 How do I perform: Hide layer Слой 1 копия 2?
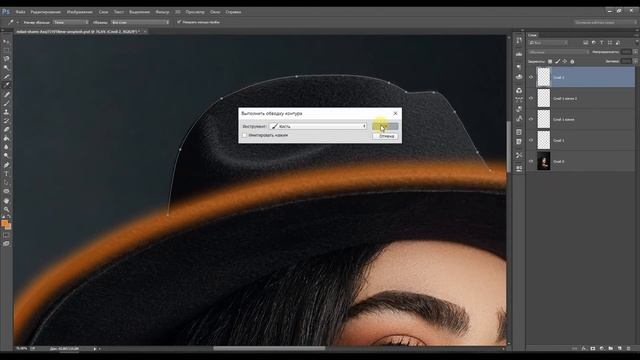pos(531,98)
